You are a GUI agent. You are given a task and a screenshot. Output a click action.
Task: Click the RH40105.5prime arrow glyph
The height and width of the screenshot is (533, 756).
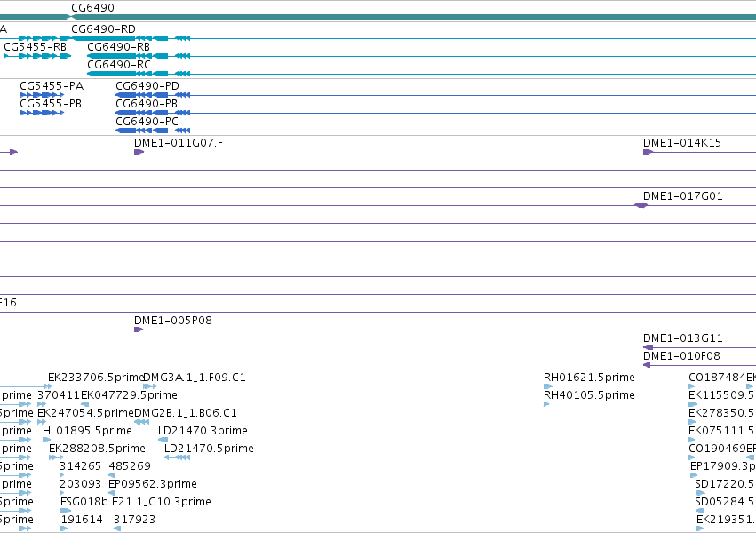546,404
